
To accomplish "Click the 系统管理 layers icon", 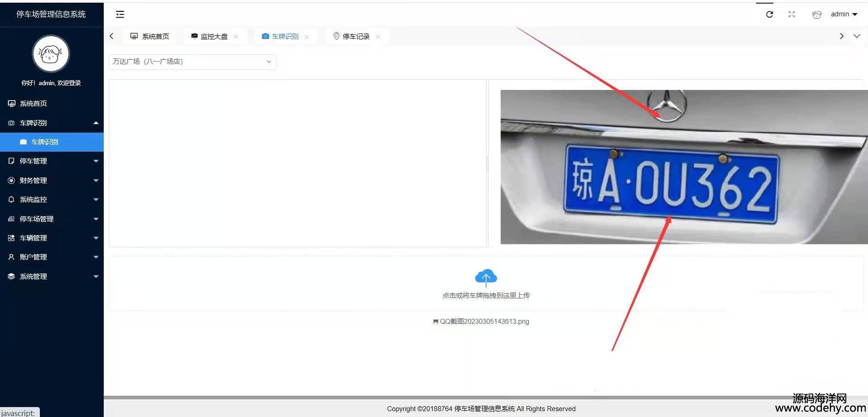I will pyautogui.click(x=11, y=277).
